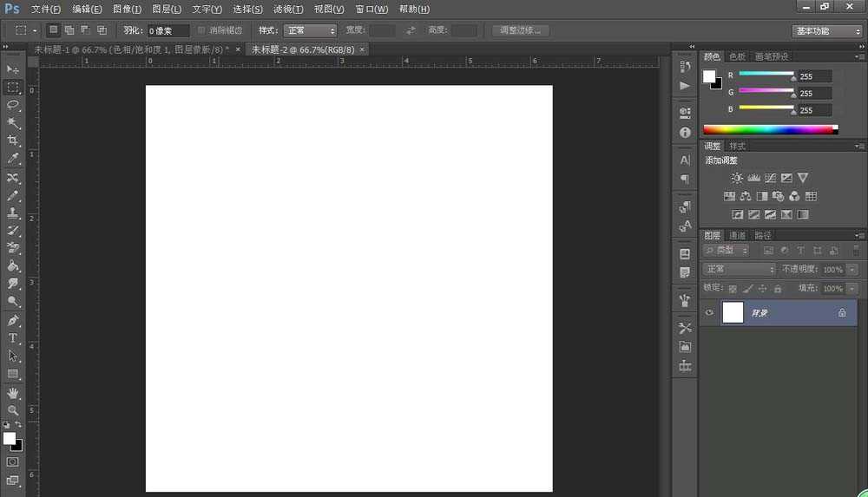
Task: Pick the Crop tool
Action: tap(13, 141)
